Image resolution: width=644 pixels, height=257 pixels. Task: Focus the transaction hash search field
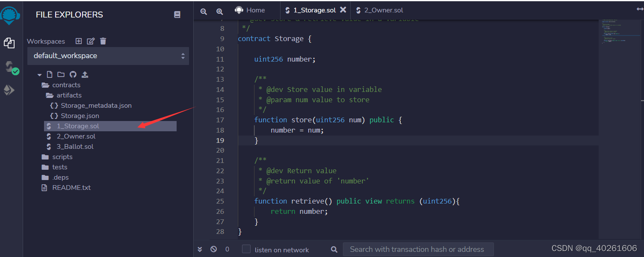click(418, 249)
